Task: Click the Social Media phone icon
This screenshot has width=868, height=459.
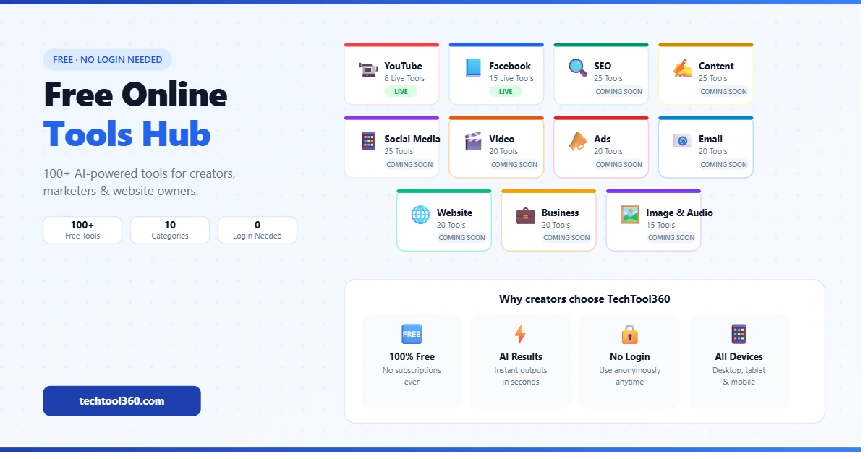Action: point(369,141)
